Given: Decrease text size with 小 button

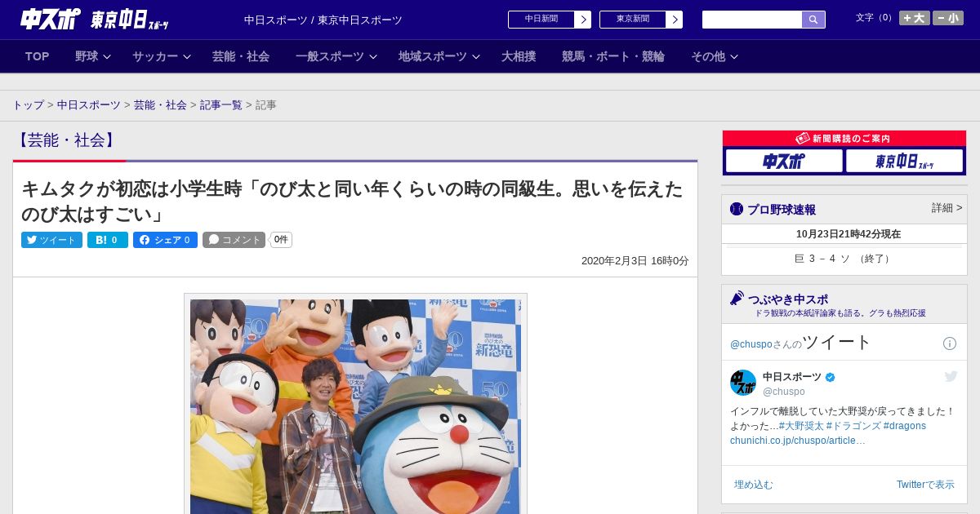Looking at the screenshot, I should coord(948,18).
